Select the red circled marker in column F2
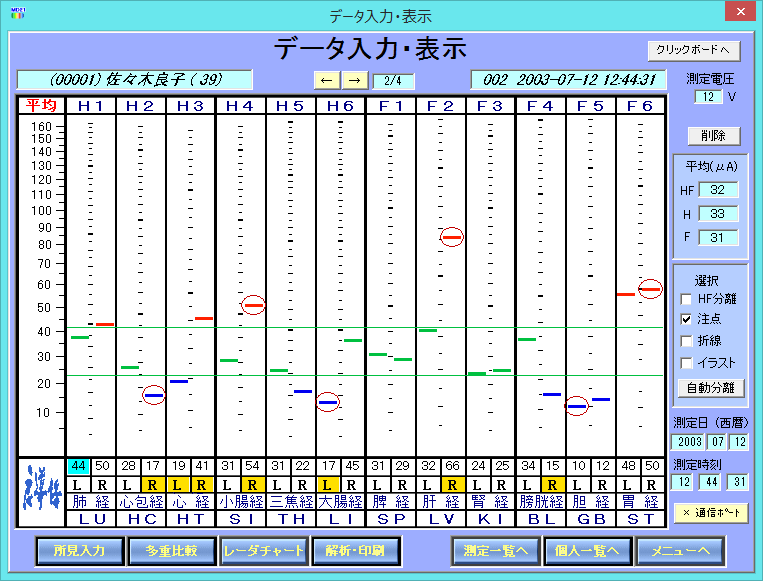Screen dimensions: 763x581 tap(452, 237)
